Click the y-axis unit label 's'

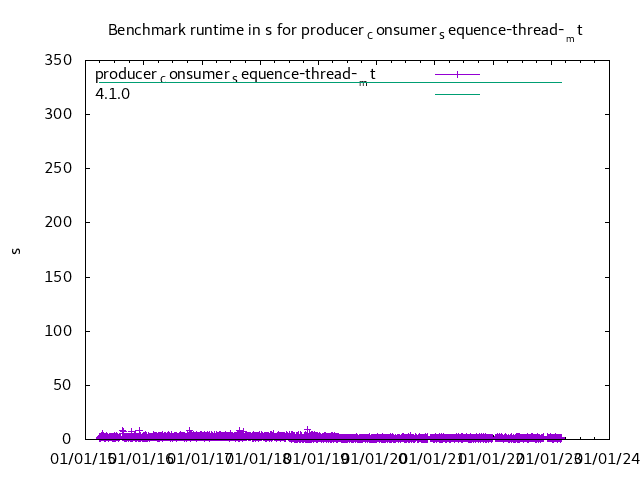click(16, 250)
